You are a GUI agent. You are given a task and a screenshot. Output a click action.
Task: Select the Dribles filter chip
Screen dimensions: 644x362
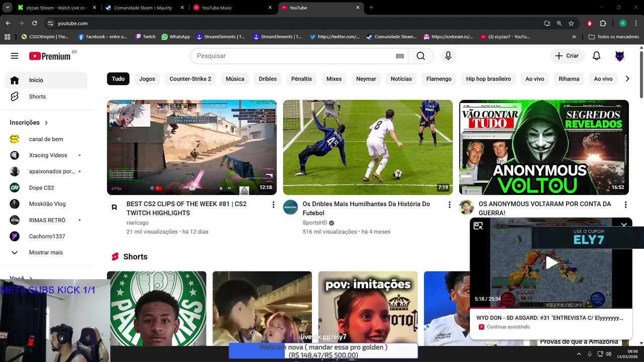pos(268,79)
